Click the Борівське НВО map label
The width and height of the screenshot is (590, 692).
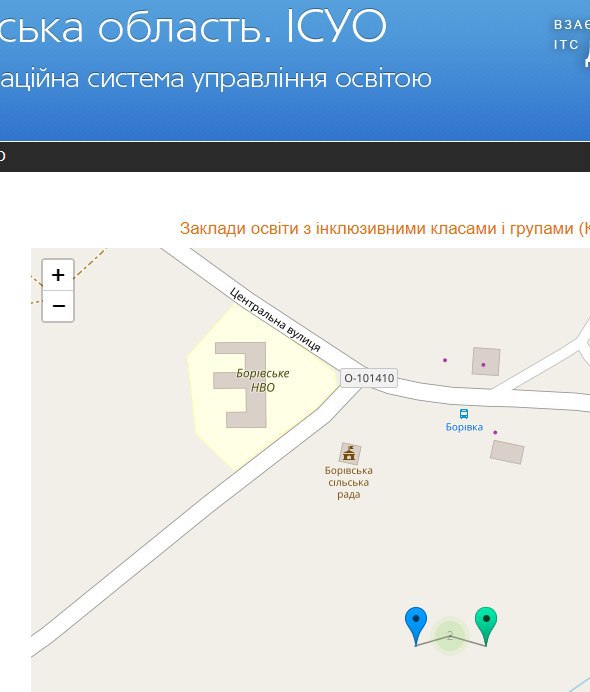[263, 380]
